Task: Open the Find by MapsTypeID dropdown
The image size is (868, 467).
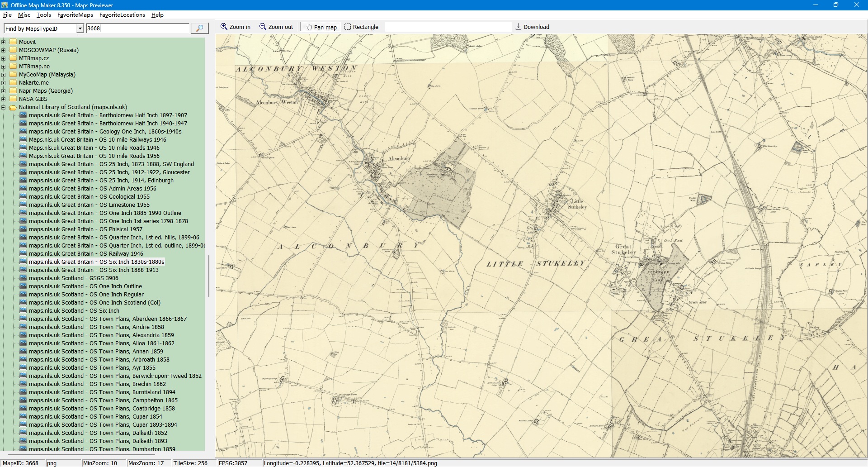Action: pyautogui.click(x=80, y=29)
